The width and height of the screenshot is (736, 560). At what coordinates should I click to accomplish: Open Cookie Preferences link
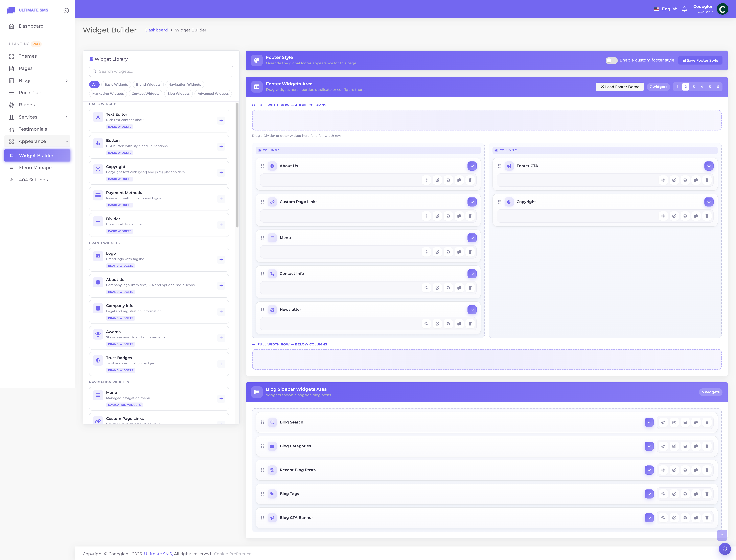coord(233,554)
